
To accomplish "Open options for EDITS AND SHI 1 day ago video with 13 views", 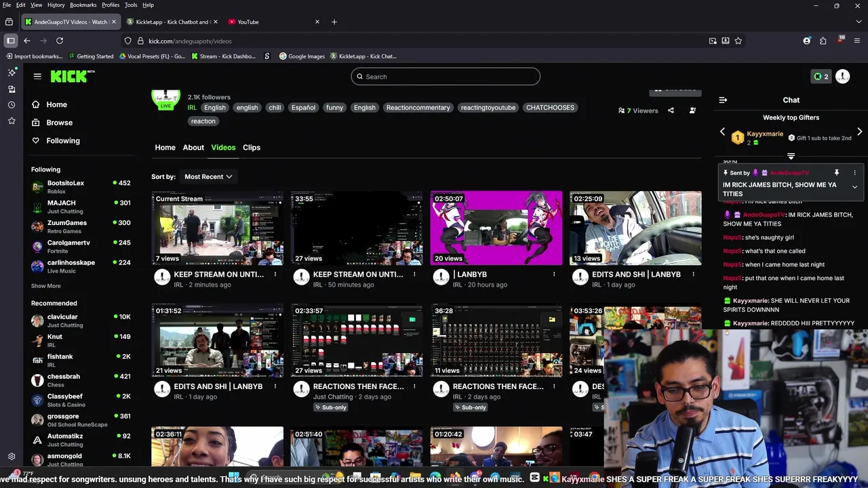I will [694, 274].
